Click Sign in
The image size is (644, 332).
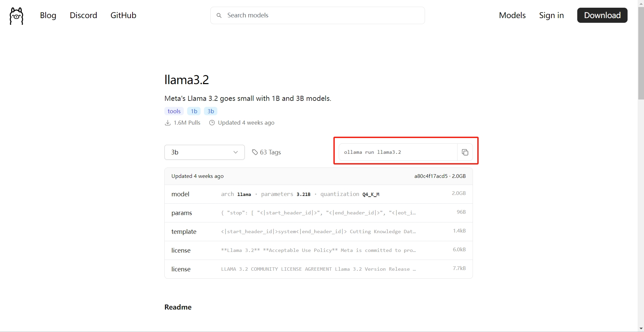click(551, 15)
